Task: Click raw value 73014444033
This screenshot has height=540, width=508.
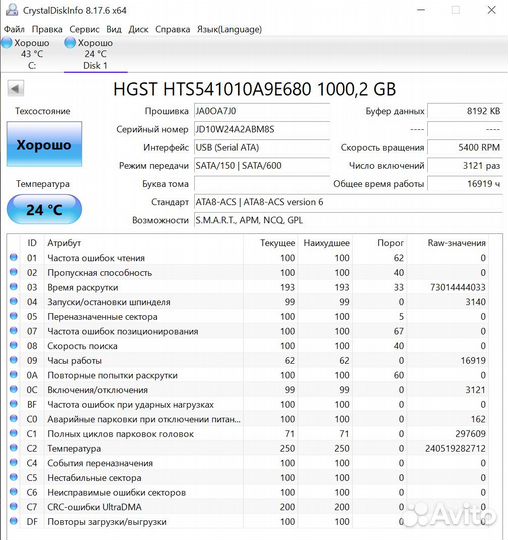Action: pyautogui.click(x=458, y=287)
